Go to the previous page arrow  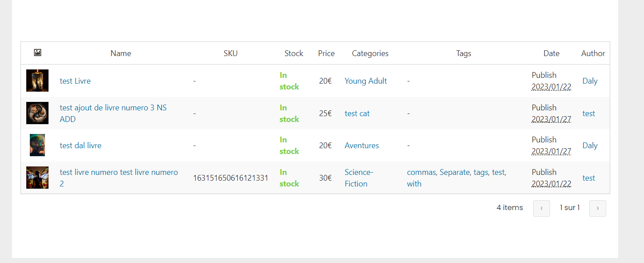tap(541, 208)
